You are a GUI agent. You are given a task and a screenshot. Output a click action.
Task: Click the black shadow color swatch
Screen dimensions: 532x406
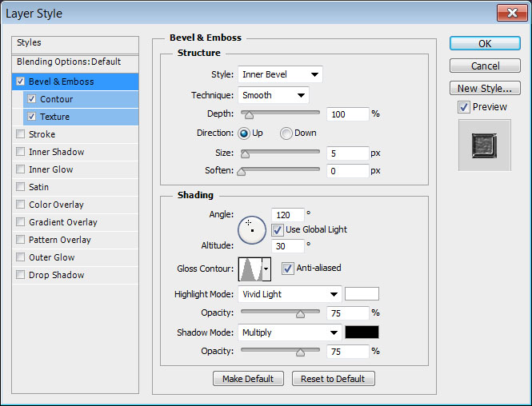[x=362, y=332]
